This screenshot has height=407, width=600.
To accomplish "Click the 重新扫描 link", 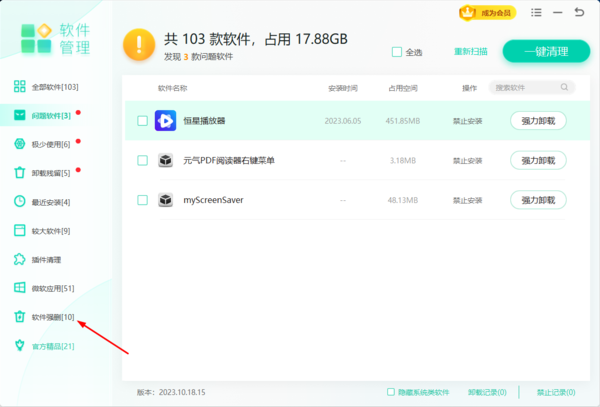I will [472, 52].
